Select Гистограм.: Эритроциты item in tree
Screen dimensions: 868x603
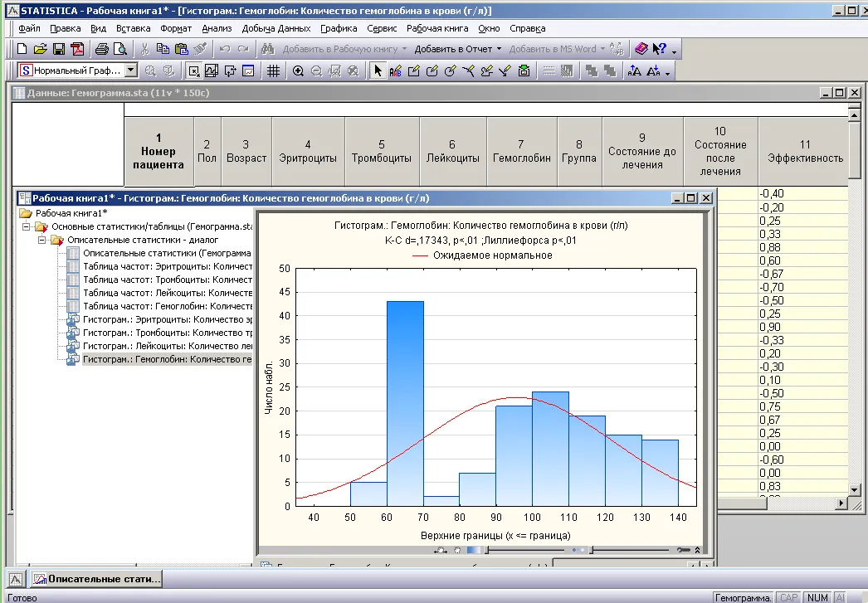point(168,319)
